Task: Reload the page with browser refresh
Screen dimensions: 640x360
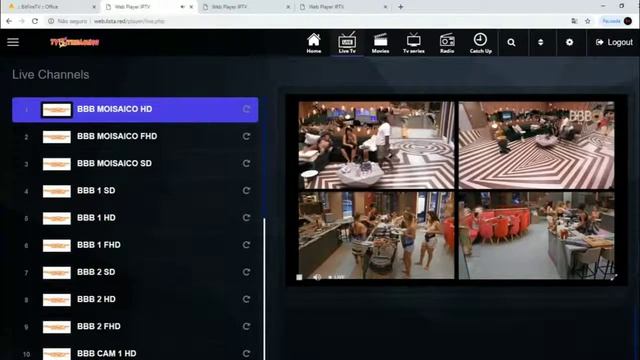Action: coord(35,21)
